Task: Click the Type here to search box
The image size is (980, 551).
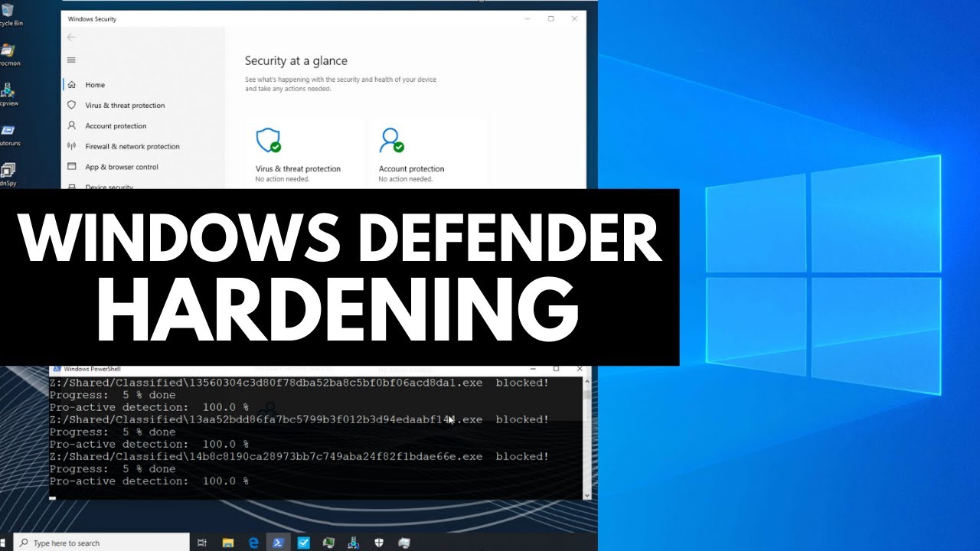Action: point(101,543)
